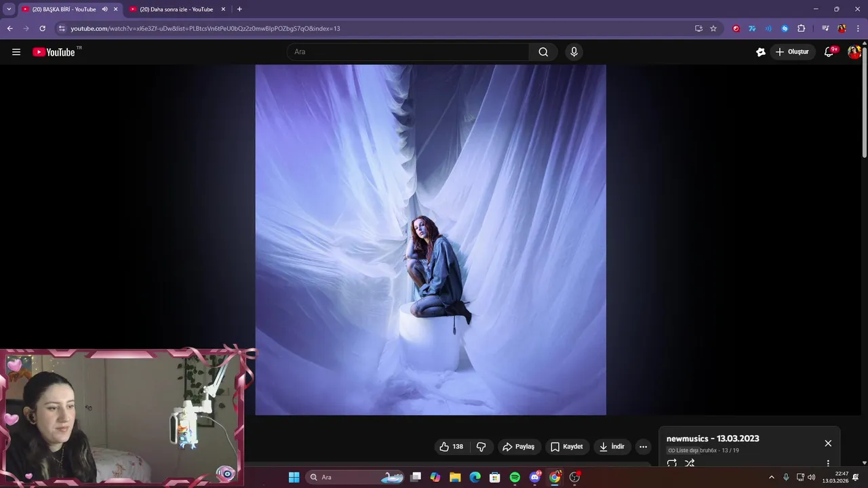Open Discord from the taskbar

[x=535, y=477]
